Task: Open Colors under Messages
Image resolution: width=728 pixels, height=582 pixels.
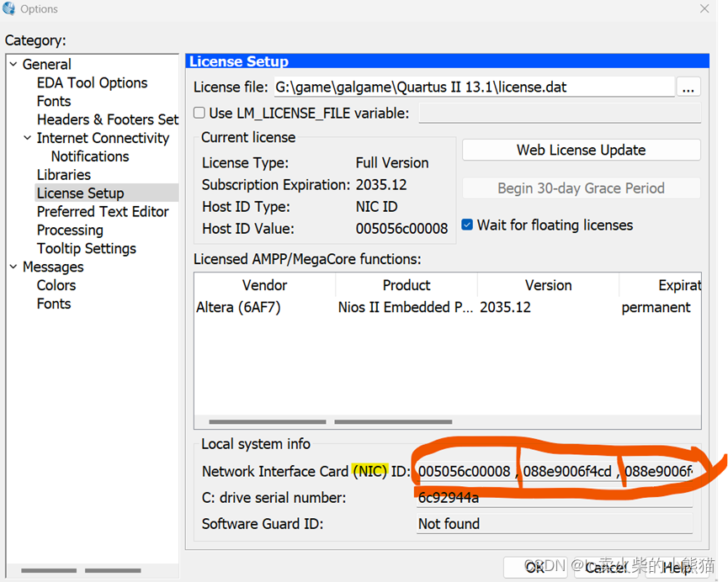Action: (56, 285)
